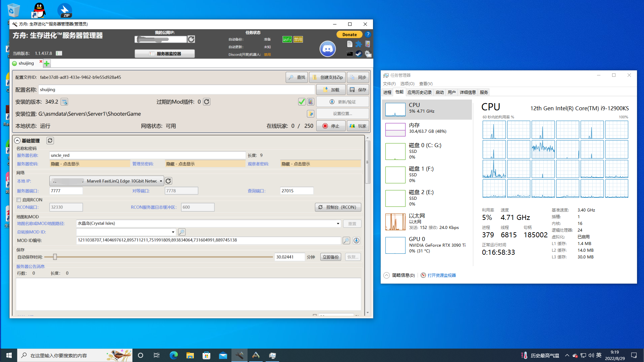Viewport: 644px width, 362px height.
Task: Click the server warning icon under the help button
Action: tap(368, 44)
